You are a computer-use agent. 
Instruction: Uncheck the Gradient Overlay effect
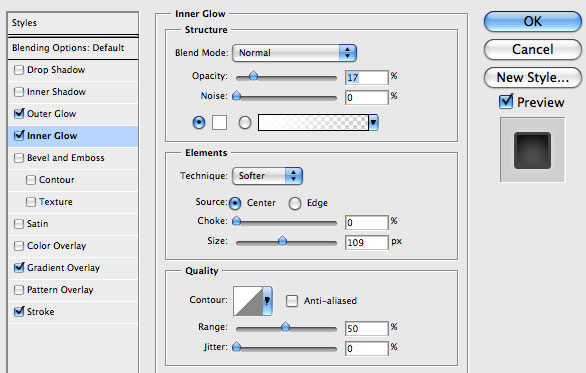19,268
